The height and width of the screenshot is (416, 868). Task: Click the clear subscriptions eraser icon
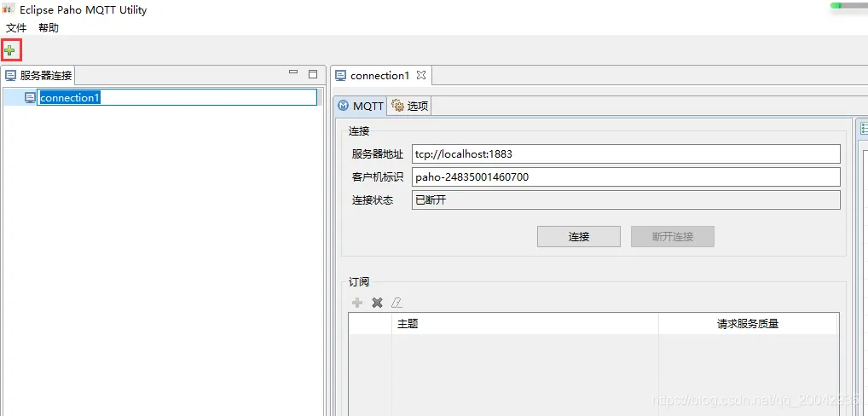[x=396, y=303]
